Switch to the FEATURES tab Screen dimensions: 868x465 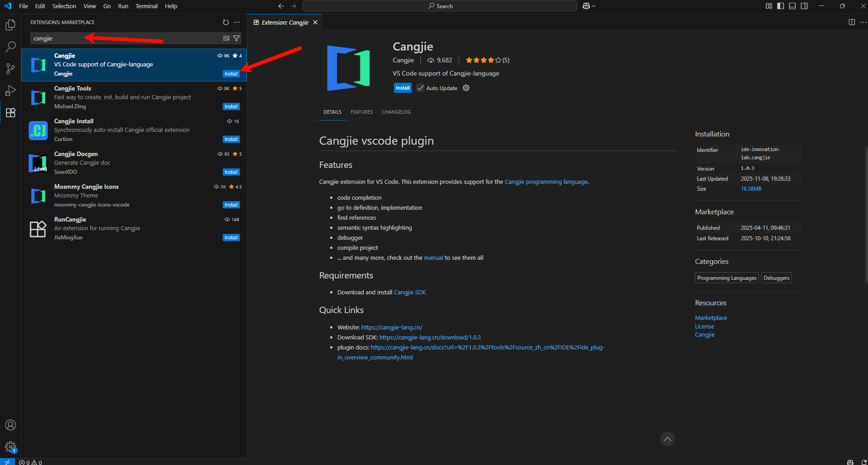click(362, 112)
